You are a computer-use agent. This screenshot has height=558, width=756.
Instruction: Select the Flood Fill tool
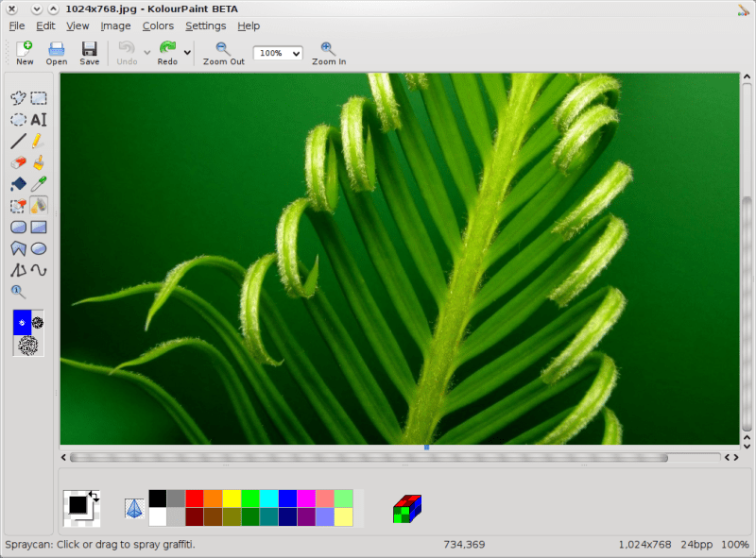coord(17,183)
